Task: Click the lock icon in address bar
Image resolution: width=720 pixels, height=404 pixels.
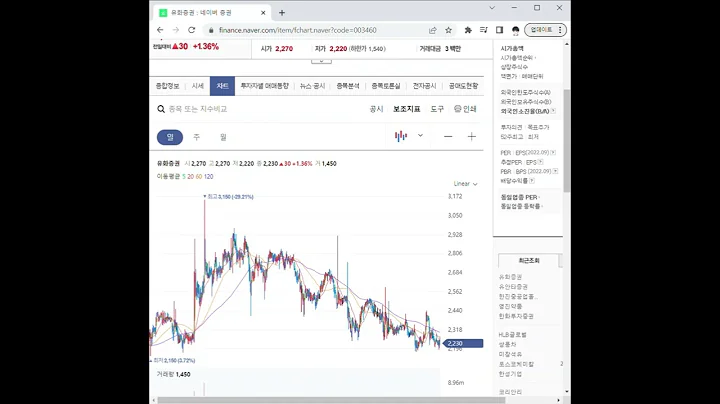Action: 211,30
